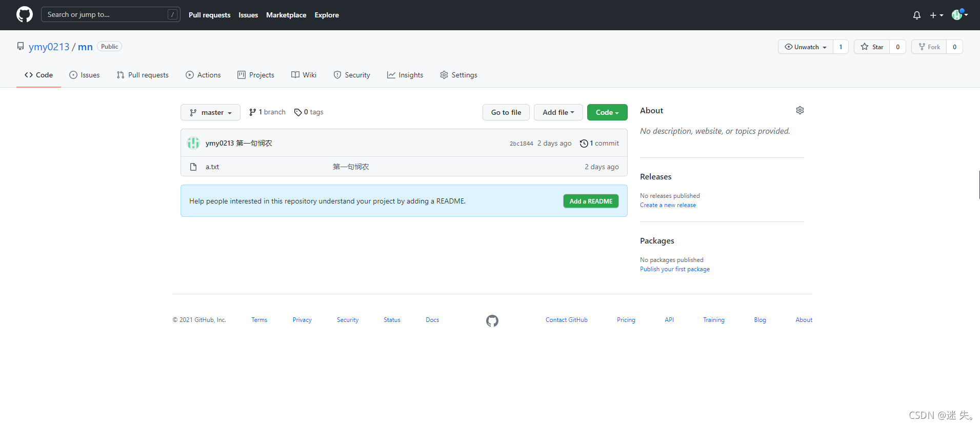This screenshot has height=425, width=980.
Task: Click the Fork button
Action: pyautogui.click(x=929, y=47)
